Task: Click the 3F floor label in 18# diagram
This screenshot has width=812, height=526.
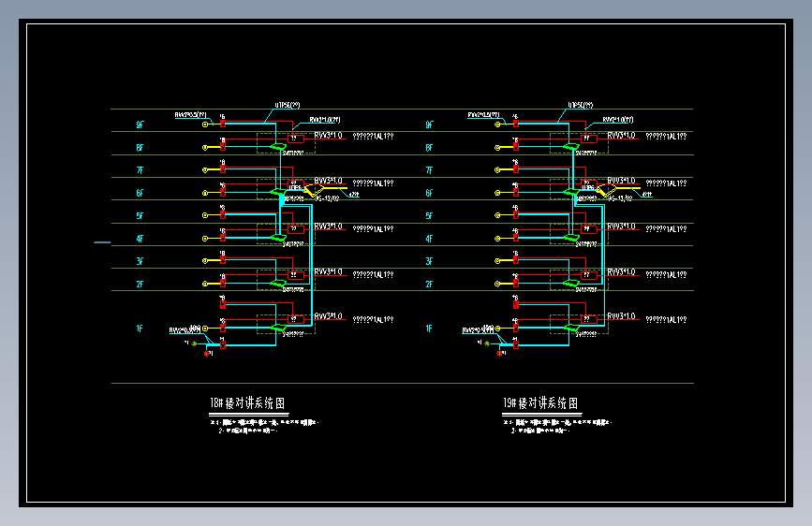Action: (140, 261)
